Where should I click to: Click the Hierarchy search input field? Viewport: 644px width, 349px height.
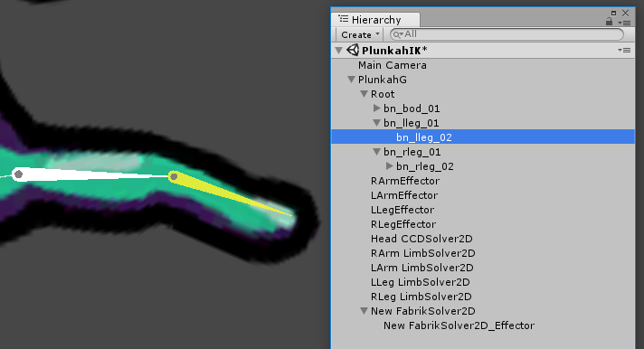pyautogui.click(x=507, y=34)
